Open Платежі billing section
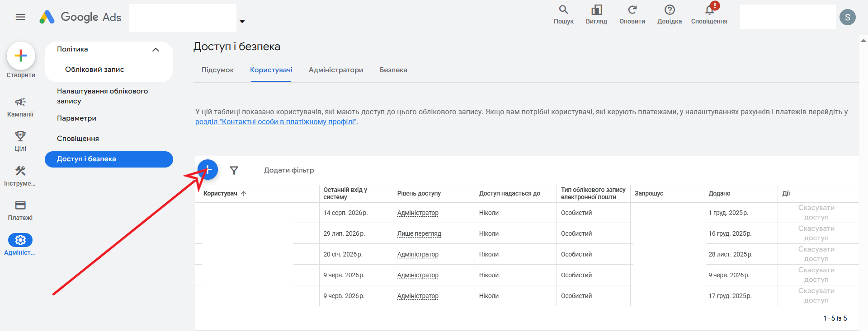 tap(20, 210)
